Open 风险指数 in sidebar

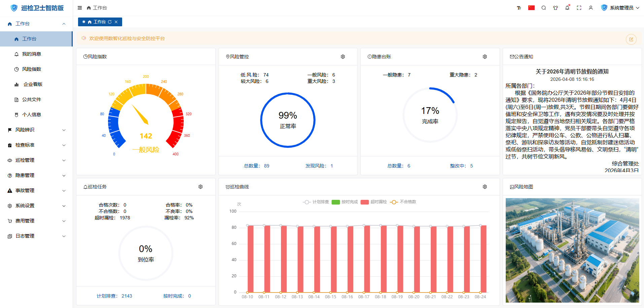(36, 69)
